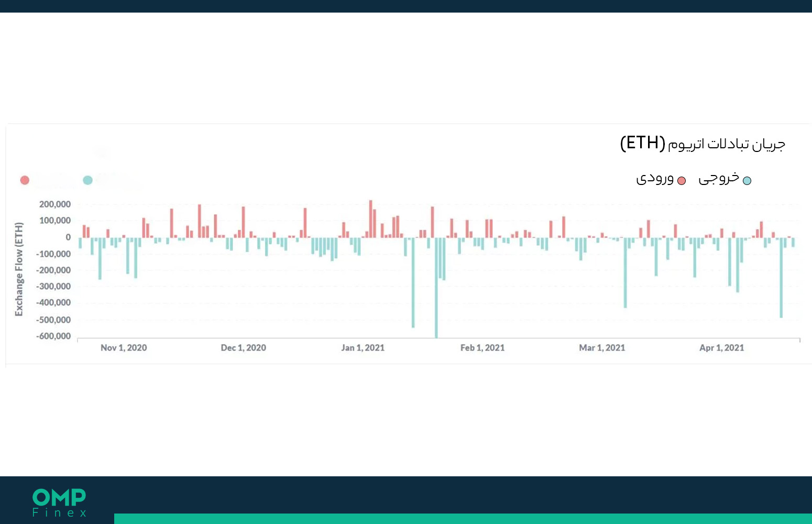Viewport: 812px width, 524px height.
Task: Click the 0 baseline y-axis label
Action: pos(68,237)
